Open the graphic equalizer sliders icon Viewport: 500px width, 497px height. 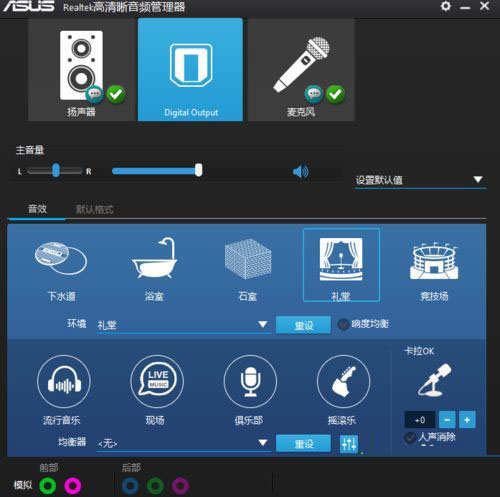349,444
